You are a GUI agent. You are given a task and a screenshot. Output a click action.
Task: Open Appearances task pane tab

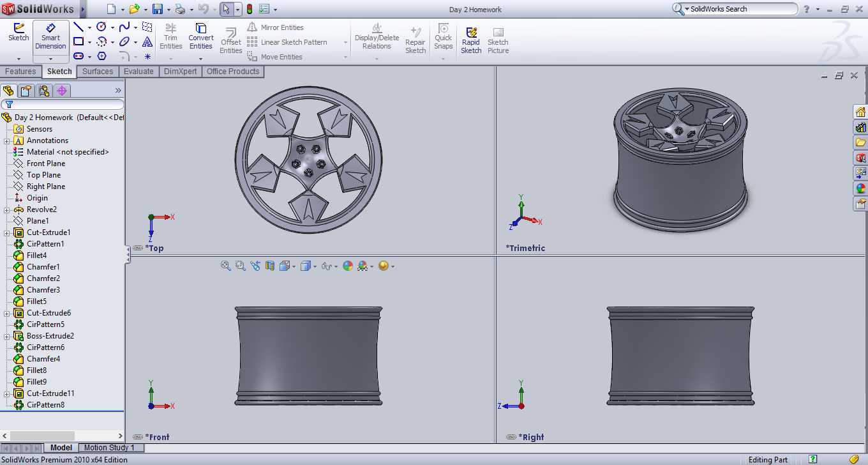pyautogui.click(x=860, y=188)
